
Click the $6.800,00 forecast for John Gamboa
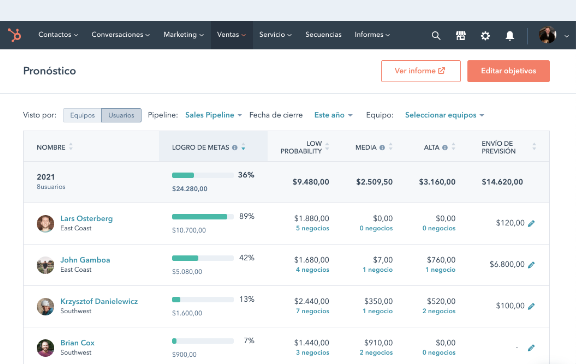click(507, 264)
